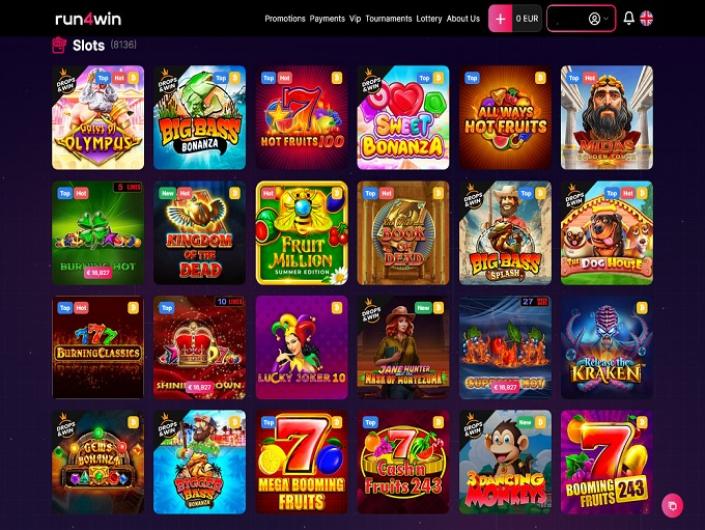Open the Release the Kraken game
This screenshot has width=705, height=530.
click(x=607, y=347)
